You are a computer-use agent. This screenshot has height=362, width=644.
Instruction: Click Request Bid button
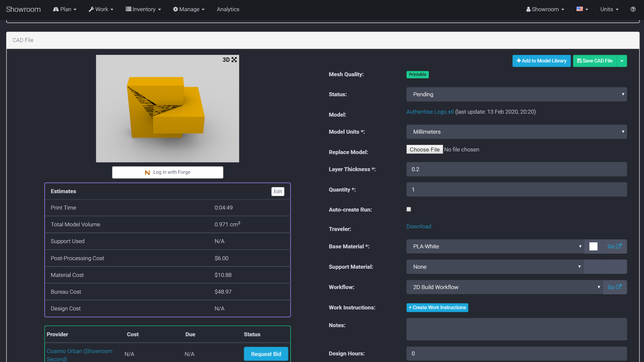click(x=266, y=354)
